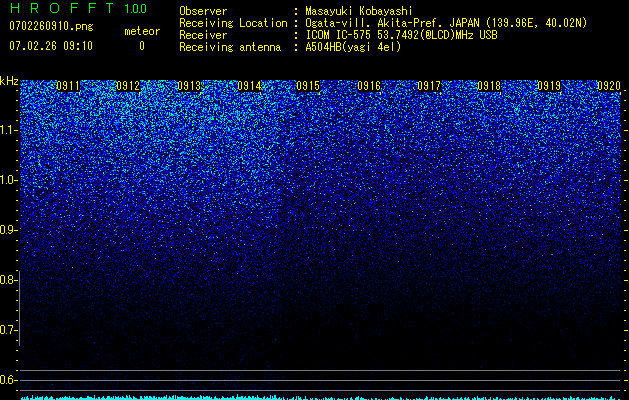Click the 1.0 frequency axis label
This screenshot has width=629, height=400.
8,180
